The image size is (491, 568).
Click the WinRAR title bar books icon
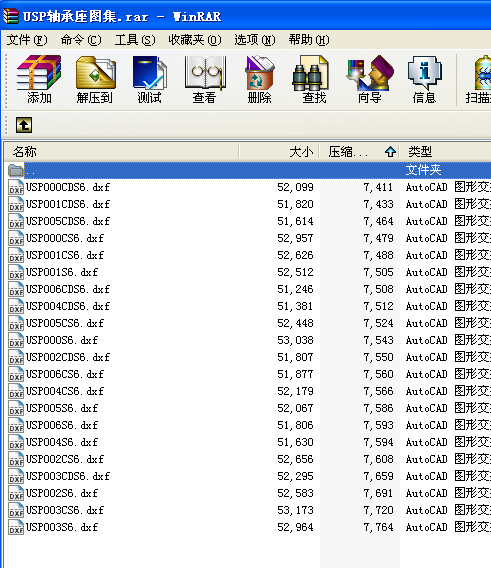point(11,16)
